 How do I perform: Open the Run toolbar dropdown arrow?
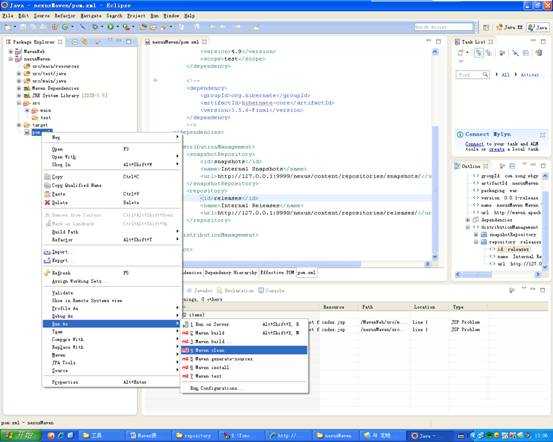(117, 27)
